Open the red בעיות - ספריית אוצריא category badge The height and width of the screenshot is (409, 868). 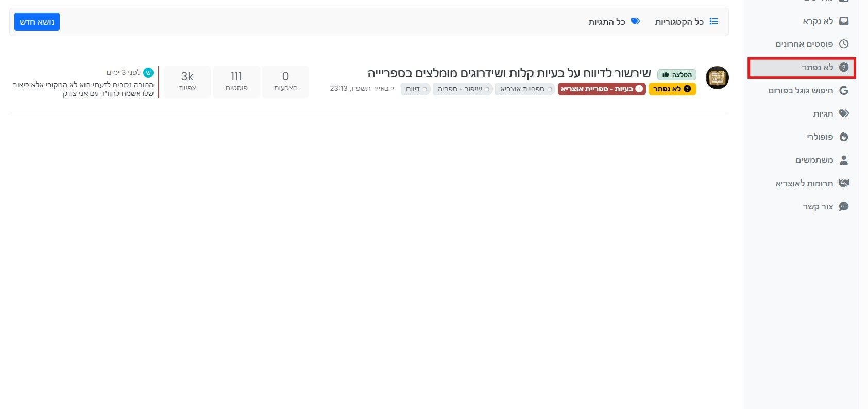pyautogui.click(x=602, y=89)
